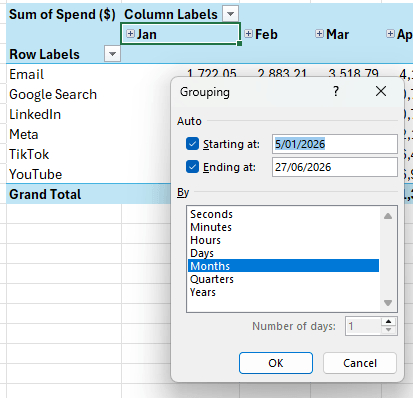Expand the Mar group plus icon
413x398 pixels.
(319, 33)
